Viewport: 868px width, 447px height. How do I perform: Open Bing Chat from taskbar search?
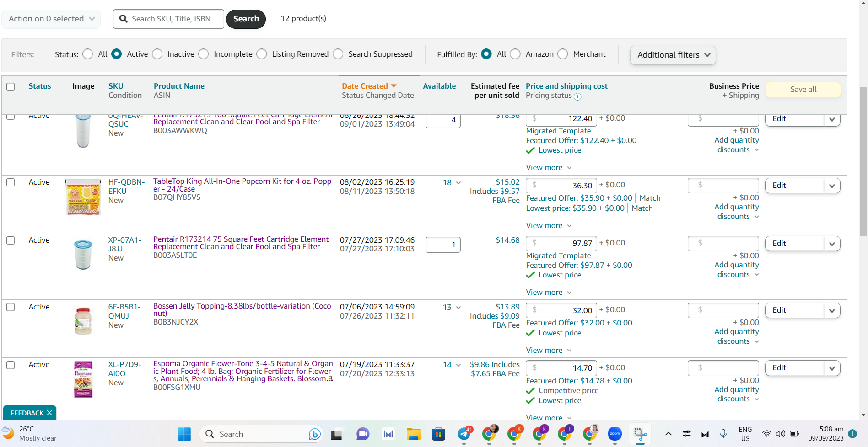(315, 434)
